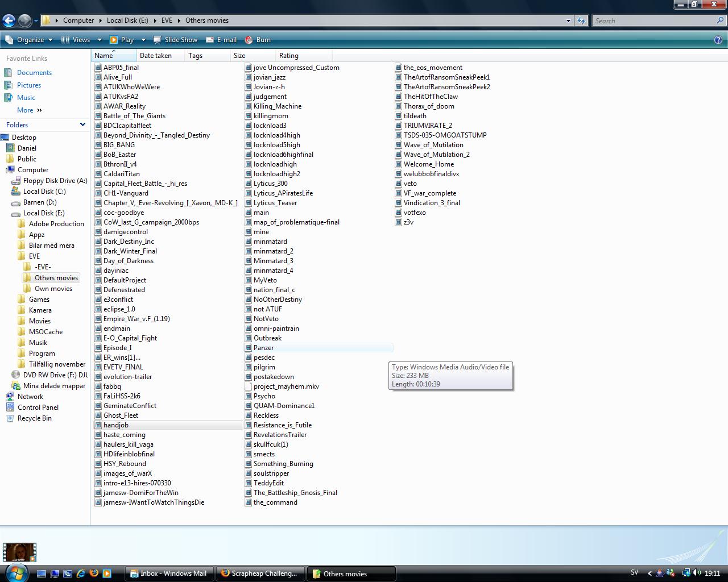Select the file ABP05_final
The image size is (728, 582).
click(121, 68)
